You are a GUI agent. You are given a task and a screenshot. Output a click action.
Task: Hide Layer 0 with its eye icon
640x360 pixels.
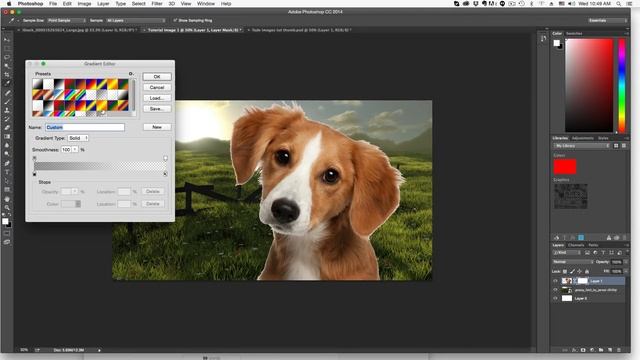click(555, 298)
